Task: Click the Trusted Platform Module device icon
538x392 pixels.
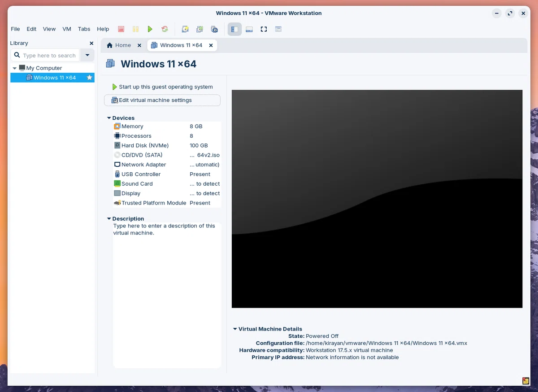Action: (x=117, y=203)
